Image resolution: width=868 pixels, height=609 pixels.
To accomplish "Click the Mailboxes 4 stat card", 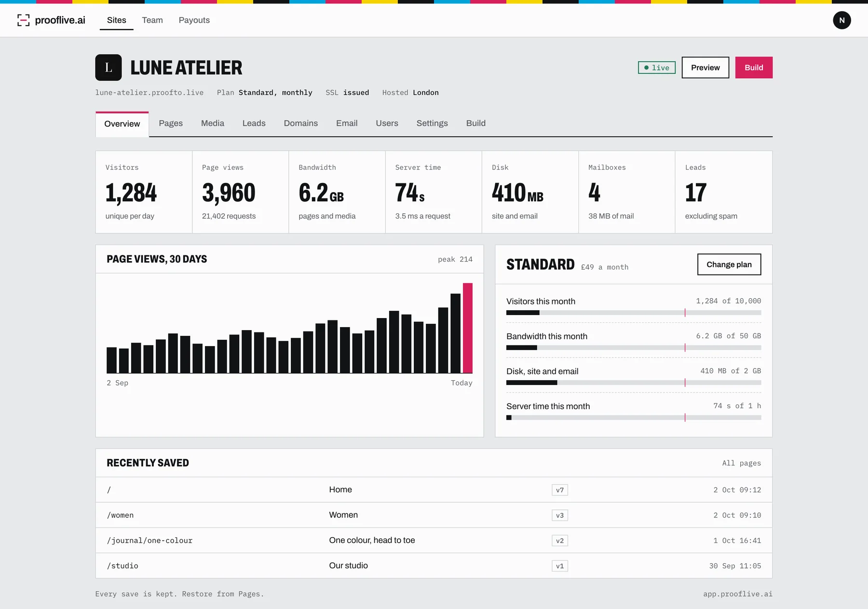I will (x=627, y=192).
